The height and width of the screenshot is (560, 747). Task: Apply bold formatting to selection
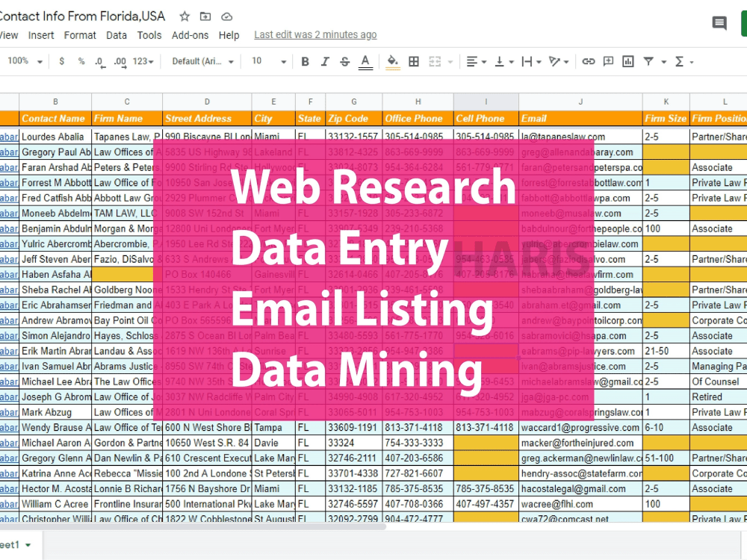(x=305, y=61)
